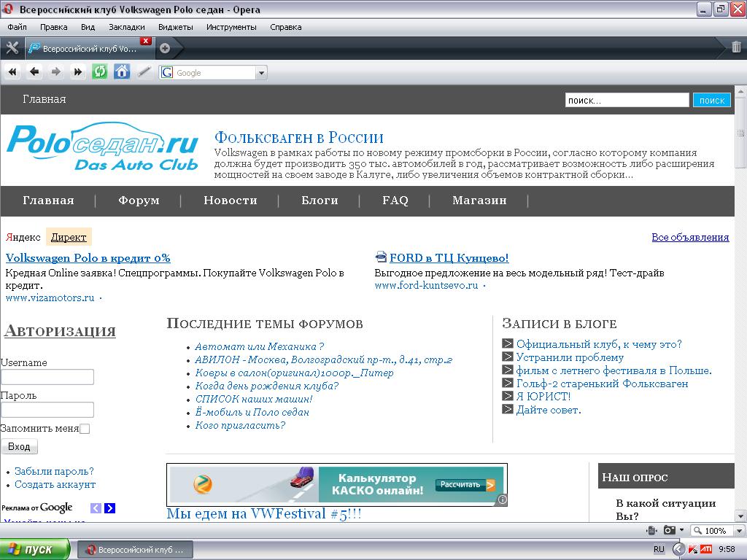The height and width of the screenshot is (560, 747).
Task: Click the next ad arrow near Google ads
Action: (x=109, y=508)
